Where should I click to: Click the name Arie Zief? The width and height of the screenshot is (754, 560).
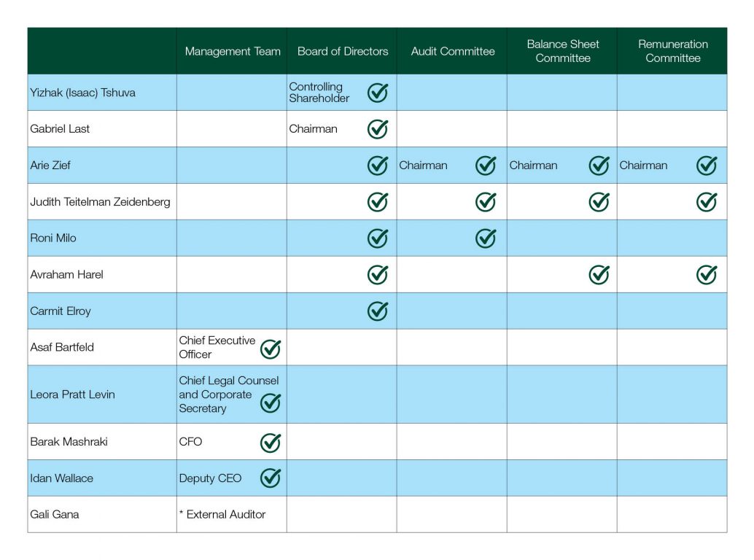pyautogui.click(x=50, y=166)
